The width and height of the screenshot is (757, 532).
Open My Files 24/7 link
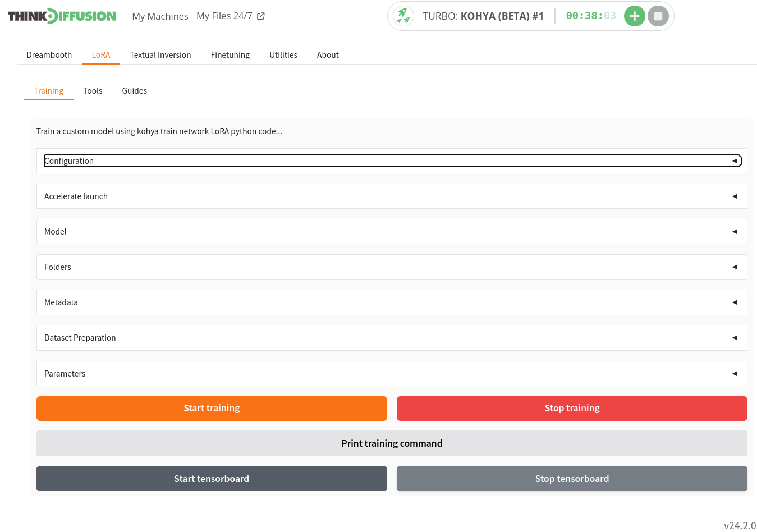(224, 16)
